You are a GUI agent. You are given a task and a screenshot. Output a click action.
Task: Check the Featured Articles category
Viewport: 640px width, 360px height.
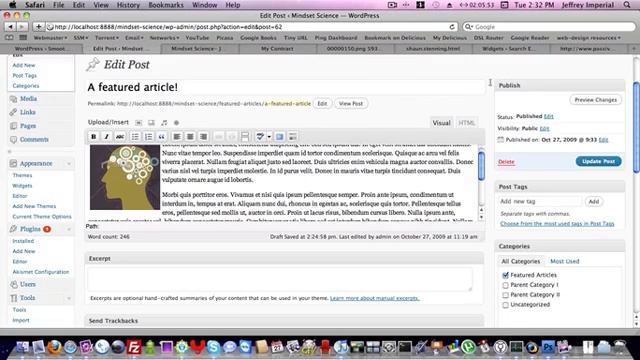pyautogui.click(x=505, y=275)
